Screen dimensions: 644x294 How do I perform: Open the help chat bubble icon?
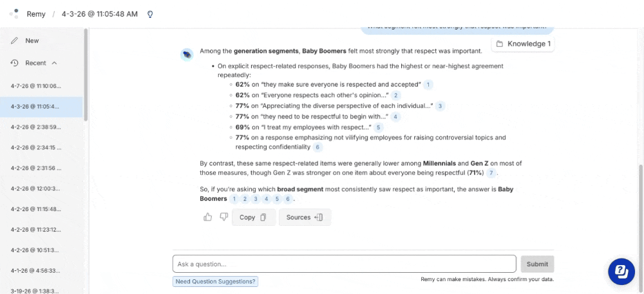[x=621, y=271]
